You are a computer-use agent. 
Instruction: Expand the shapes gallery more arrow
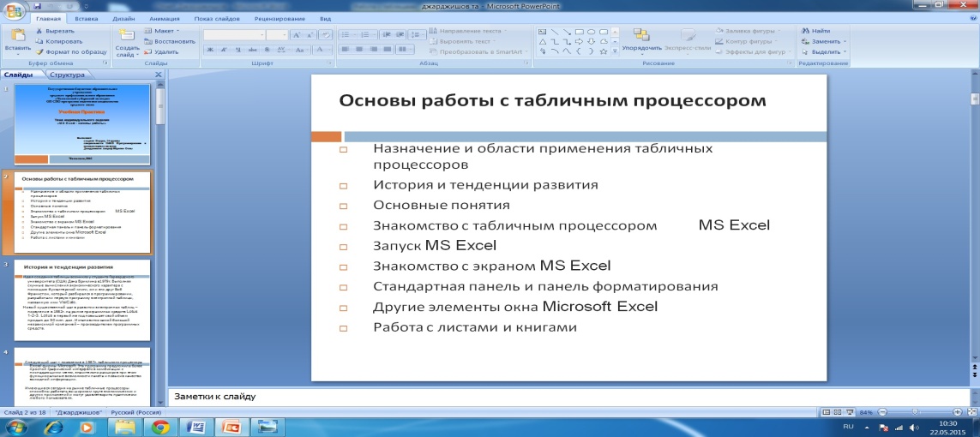click(615, 51)
